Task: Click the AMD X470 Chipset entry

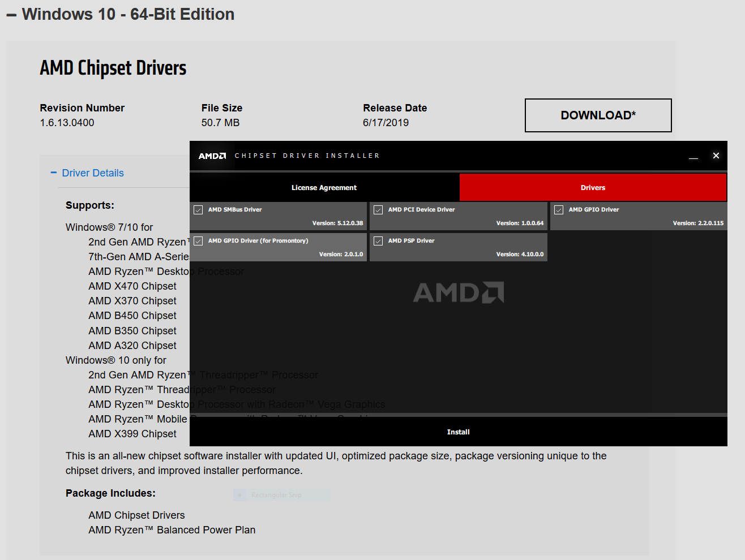Action: (132, 286)
